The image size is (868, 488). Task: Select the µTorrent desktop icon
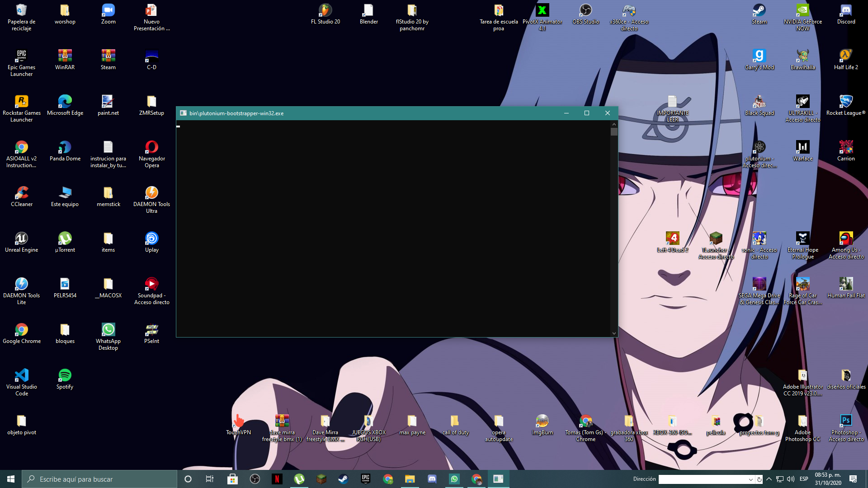pyautogui.click(x=65, y=242)
